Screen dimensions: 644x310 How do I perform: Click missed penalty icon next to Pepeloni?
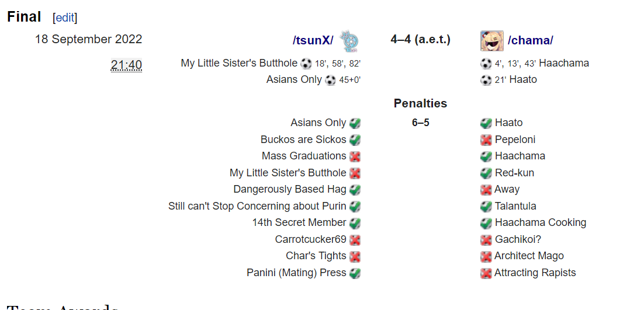[x=486, y=140]
